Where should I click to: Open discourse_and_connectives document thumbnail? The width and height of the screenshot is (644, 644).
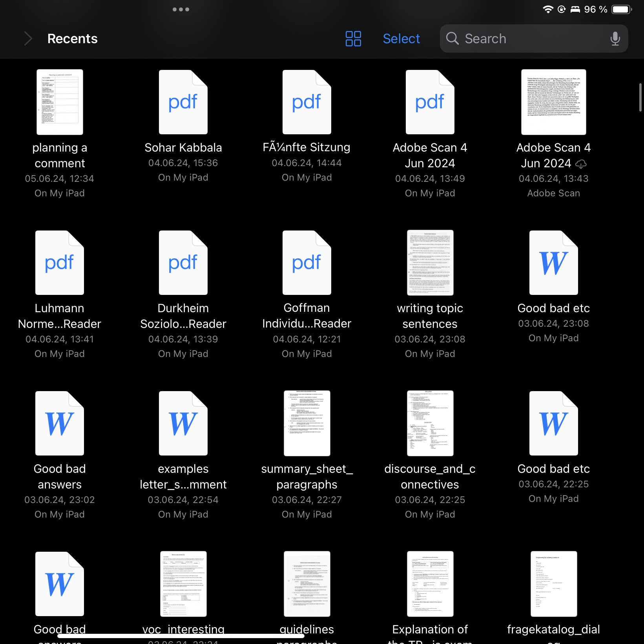(430, 423)
